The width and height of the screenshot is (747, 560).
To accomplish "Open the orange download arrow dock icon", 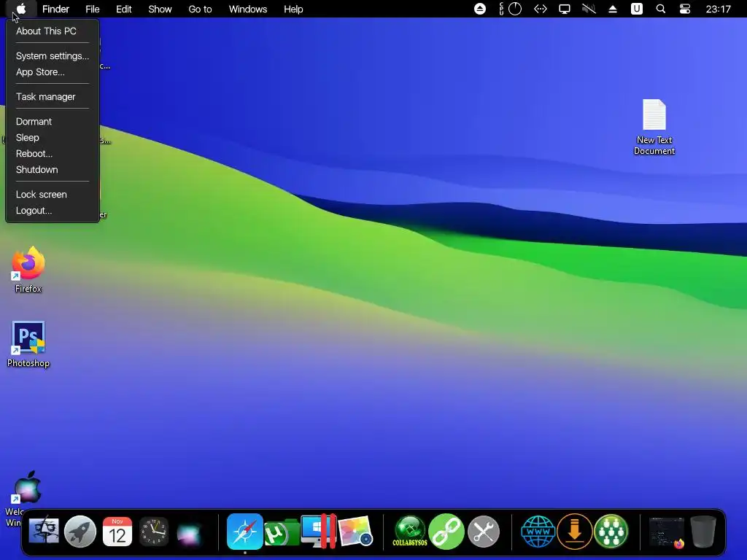I will tap(575, 531).
